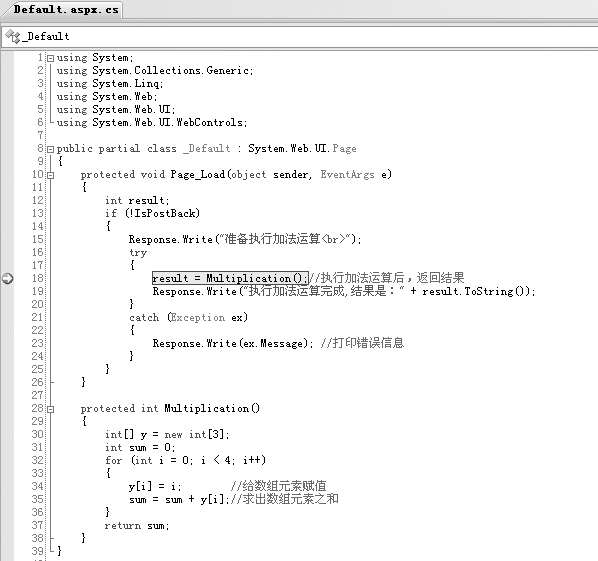Click the for loop statement on line 32
598x561 pixels.
185,460
